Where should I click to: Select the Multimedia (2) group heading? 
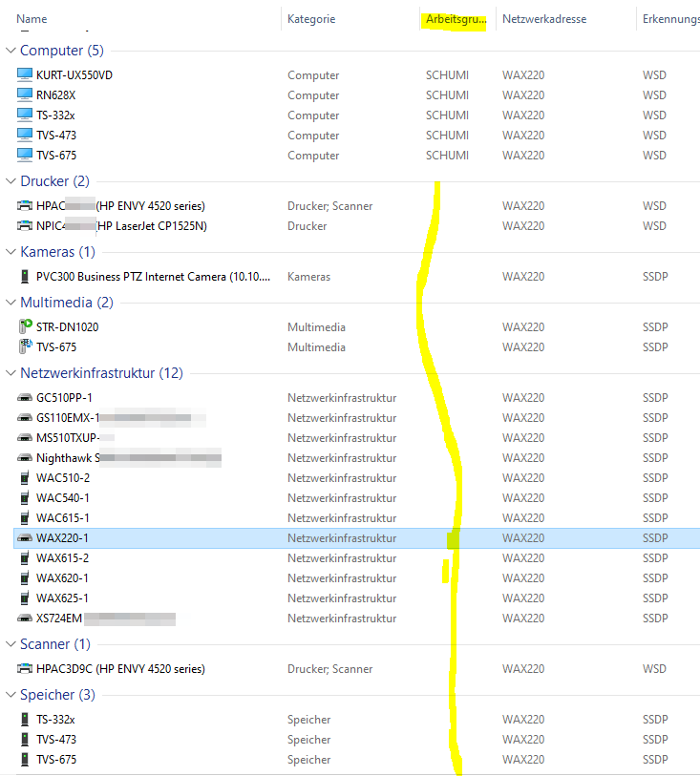click(67, 303)
